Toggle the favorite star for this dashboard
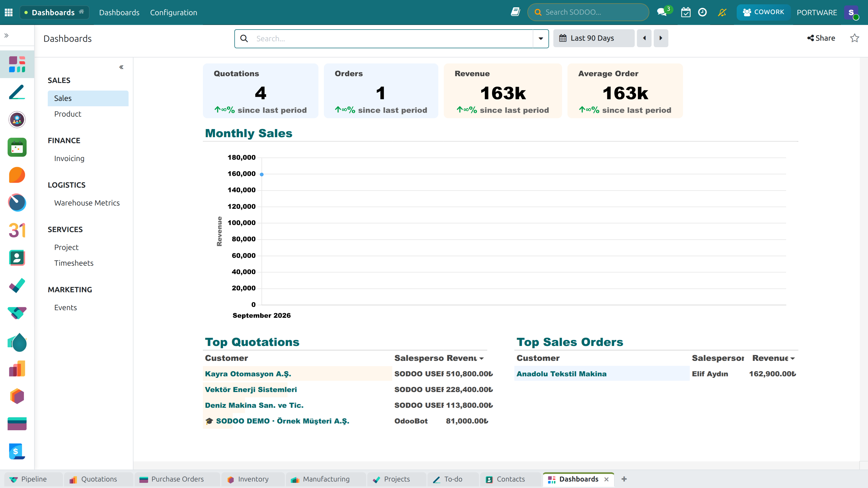 point(854,38)
